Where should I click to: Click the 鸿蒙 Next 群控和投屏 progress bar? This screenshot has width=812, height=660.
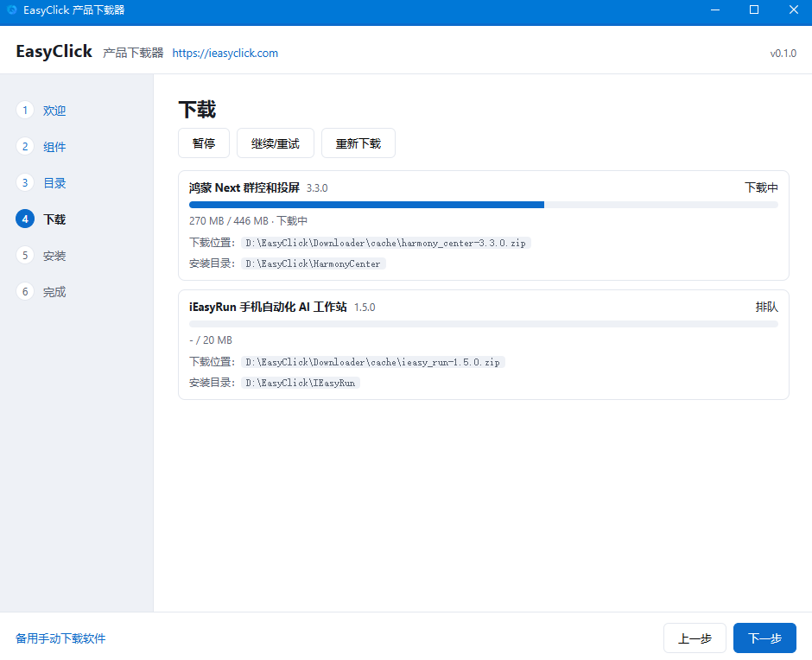pyautogui.click(x=484, y=205)
